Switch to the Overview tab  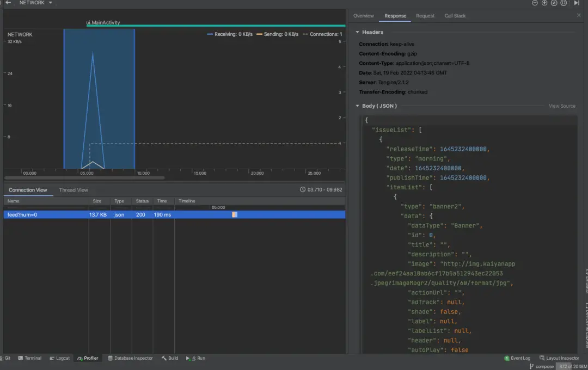point(363,16)
